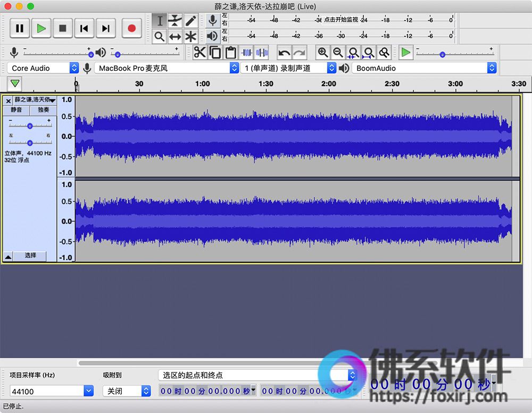Click the Paste clipboard icon
The height and width of the screenshot is (413, 532).
pos(231,53)
